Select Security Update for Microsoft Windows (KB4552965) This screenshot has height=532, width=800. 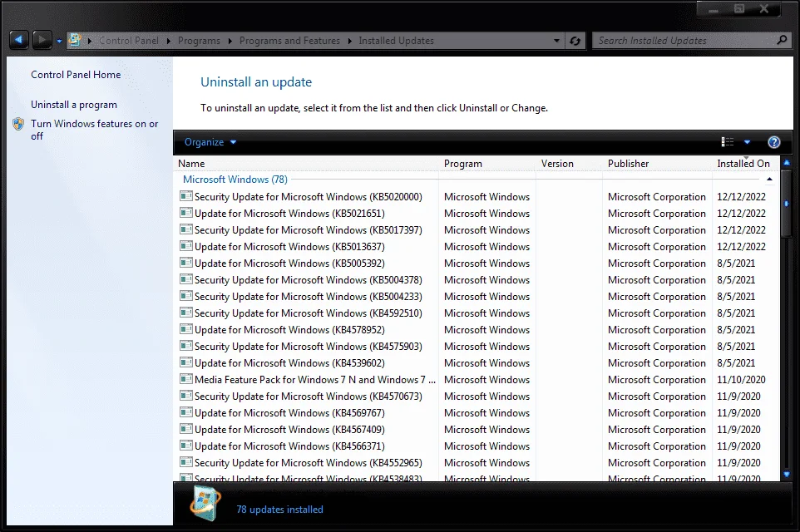(309, 463)
